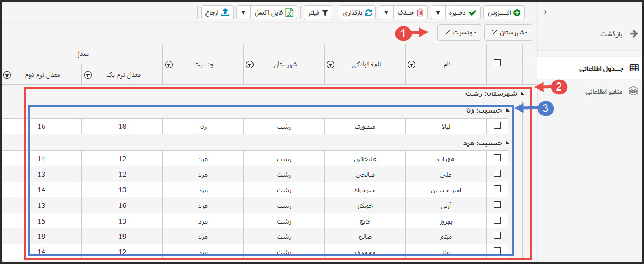This screenshot has height=264, width=644.
Task: Toggle the select-all checkbox in table header
Action: coord(497,63)
